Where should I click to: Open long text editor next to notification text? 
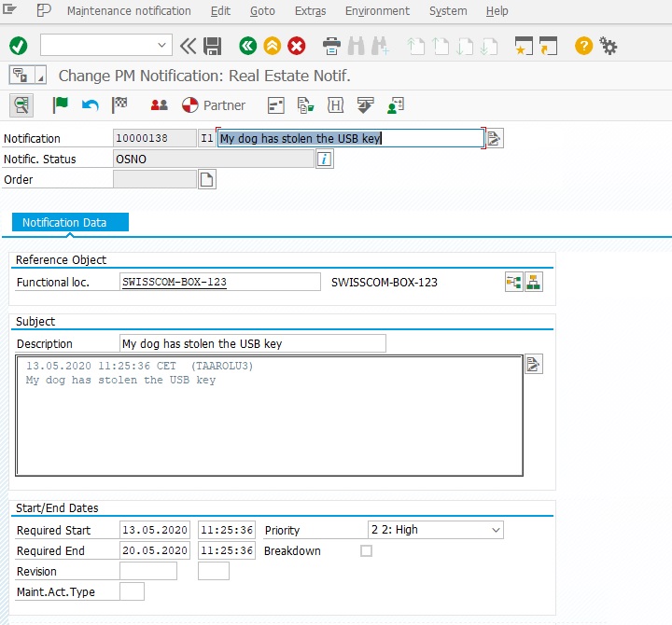[494, 138]
